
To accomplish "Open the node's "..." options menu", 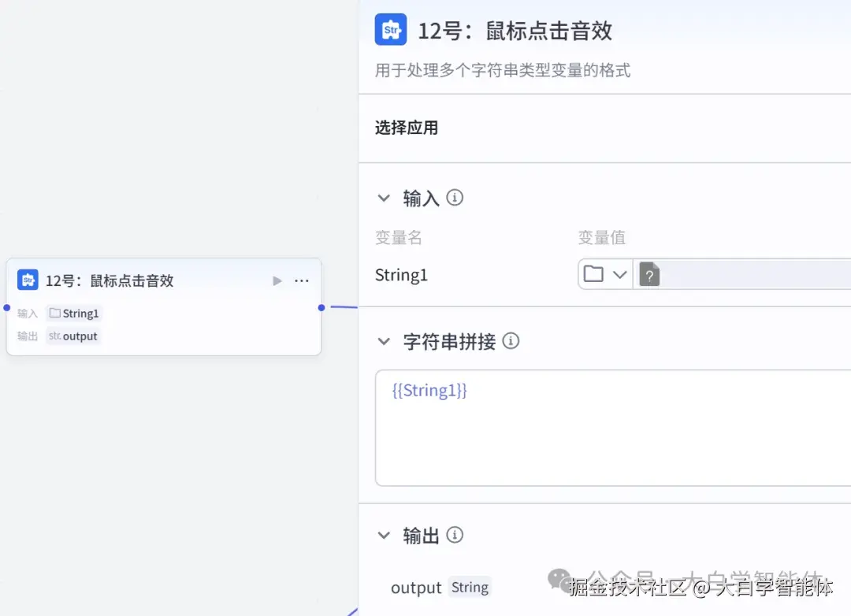I will [302, 280].
